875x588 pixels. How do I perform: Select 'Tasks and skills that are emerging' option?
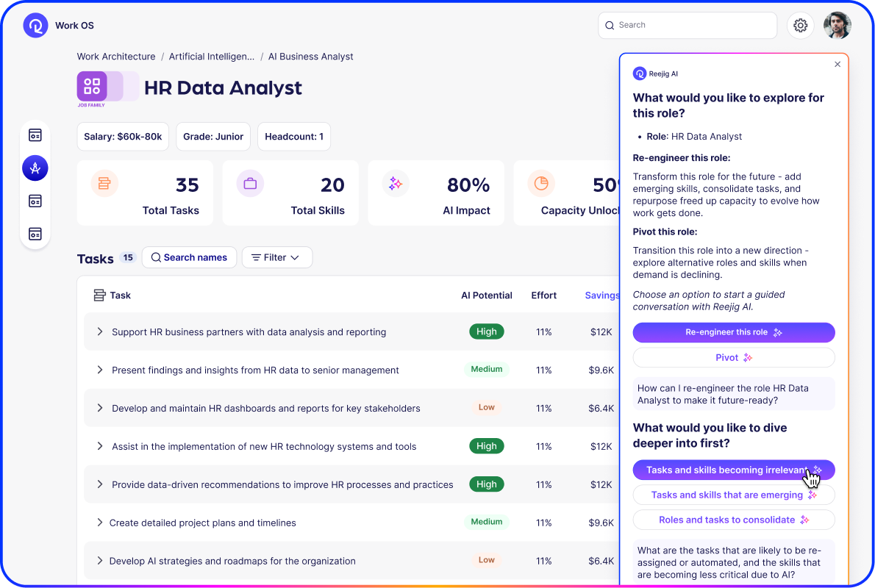click(733, 495)
